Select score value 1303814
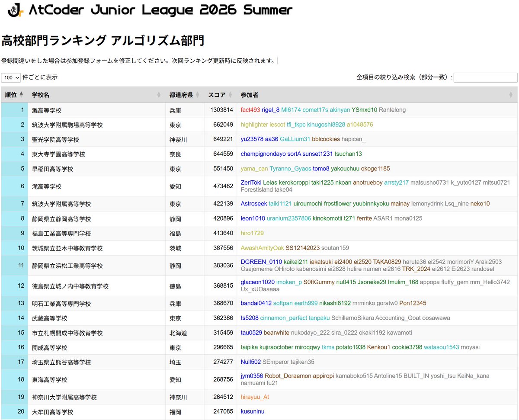 click(x=222, y=110)
